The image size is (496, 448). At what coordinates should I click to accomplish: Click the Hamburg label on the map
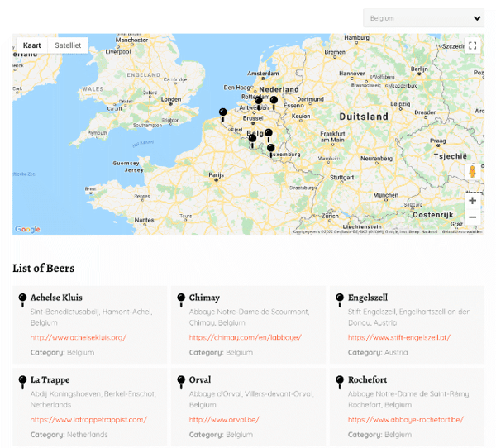click(x=357, y=37)
